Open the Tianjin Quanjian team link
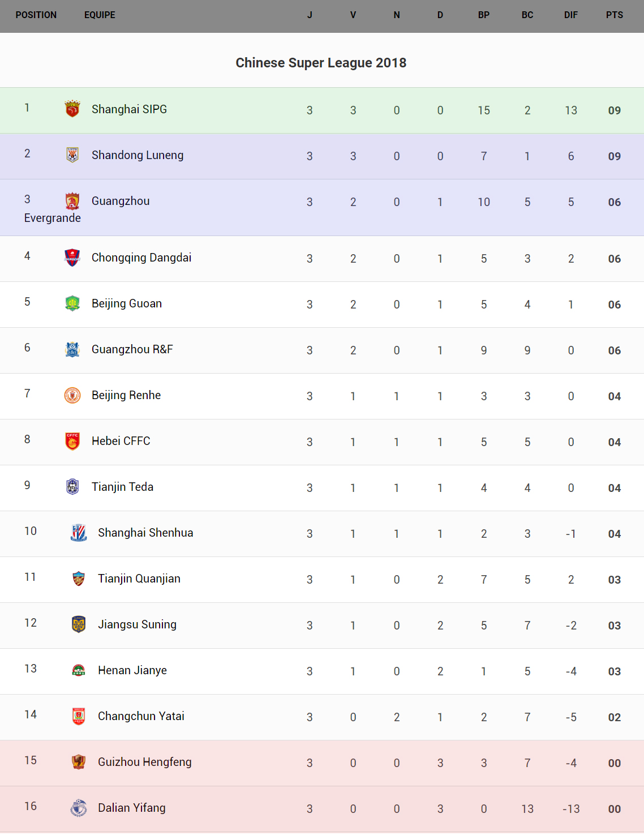Screen dimensions: 644x835 tap(139, 579)
